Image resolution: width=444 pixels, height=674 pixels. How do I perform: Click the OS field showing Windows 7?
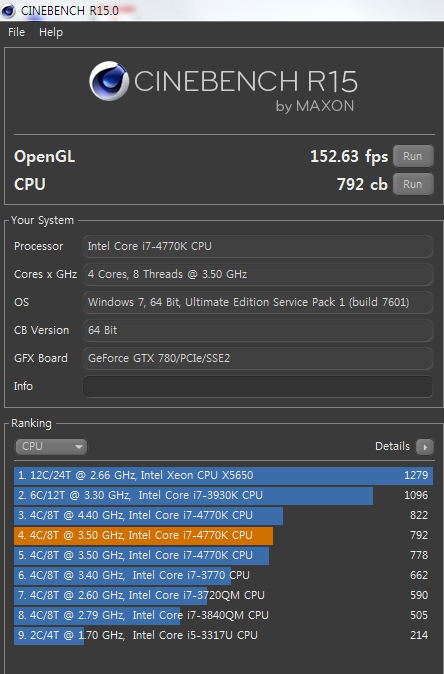257,302
